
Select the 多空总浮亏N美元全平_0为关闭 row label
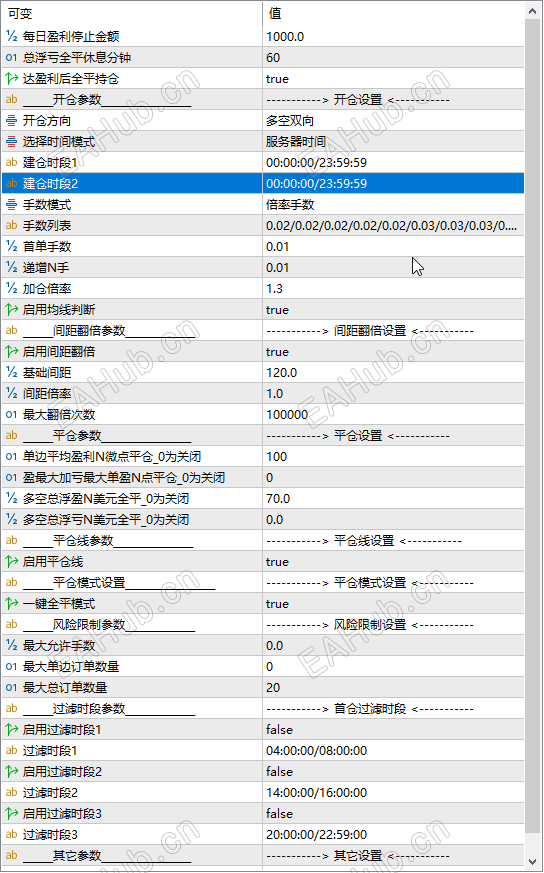(x=106, y=519)
